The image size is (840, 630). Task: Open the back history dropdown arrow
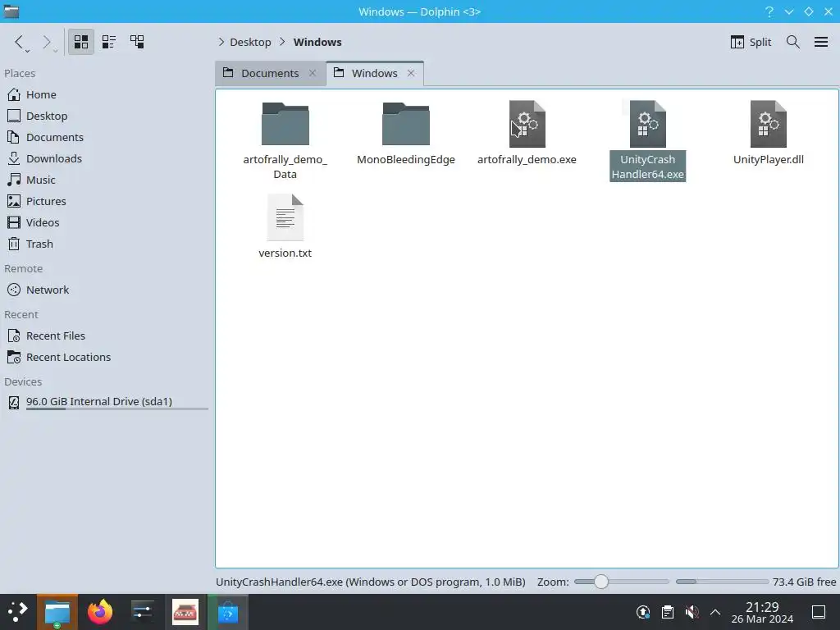tap(27, 51)
